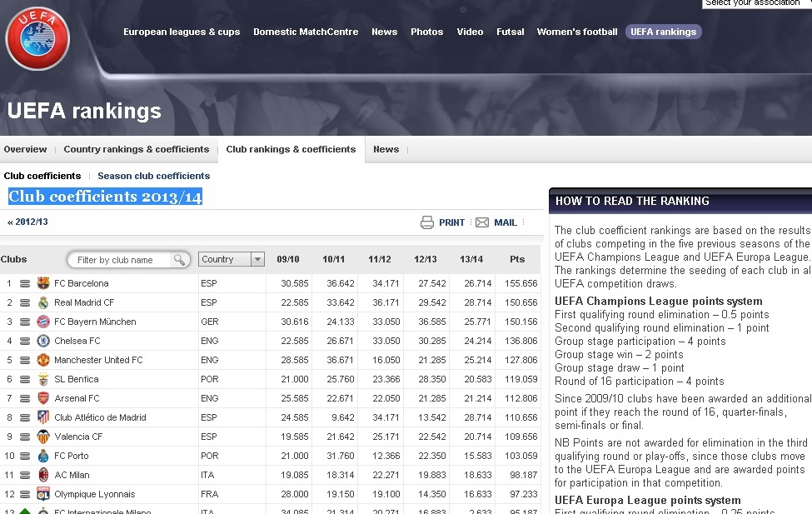Switch to the News rankings tab
Screen dimensions: 812x514
(386, 149)
